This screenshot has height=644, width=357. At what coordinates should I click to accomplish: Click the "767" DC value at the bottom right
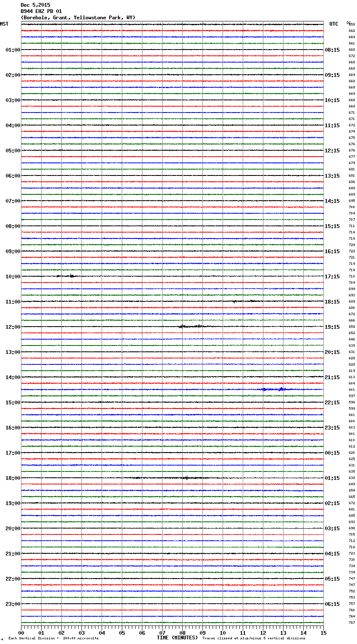352,623
